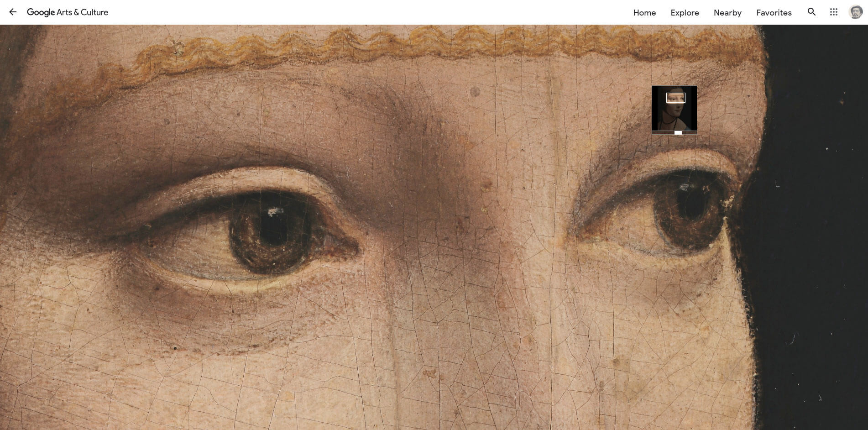868x430 pixels.
Task: Click the back arrow icon
Action: tap(13, 12)
